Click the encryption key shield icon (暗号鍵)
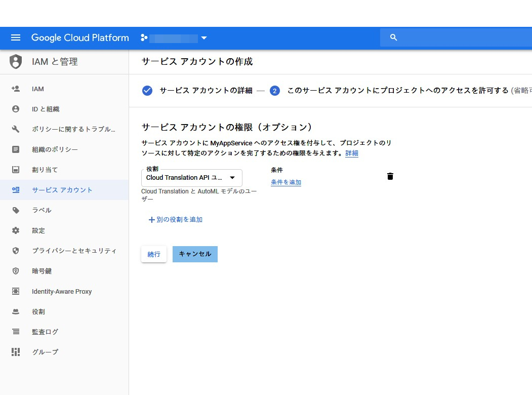Screen dimensions: 532x395 (x=16, y=271)
